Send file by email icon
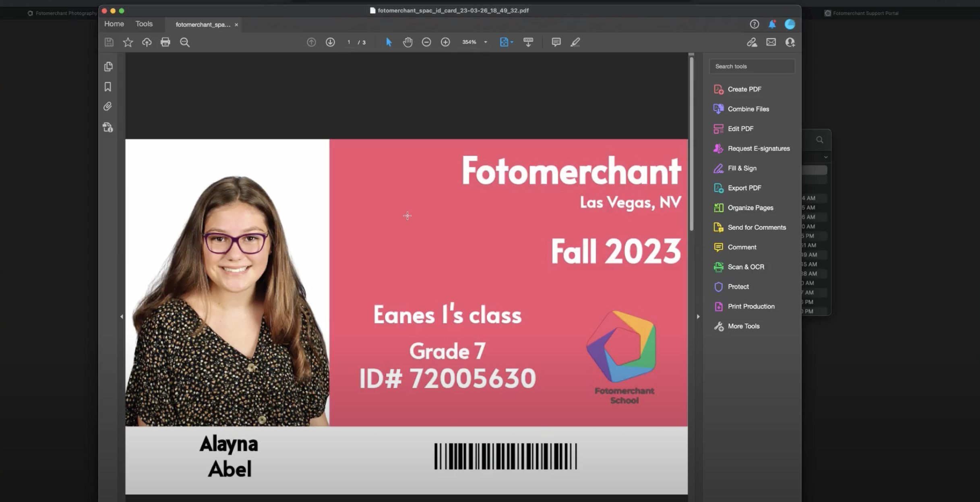 point(771,42)
